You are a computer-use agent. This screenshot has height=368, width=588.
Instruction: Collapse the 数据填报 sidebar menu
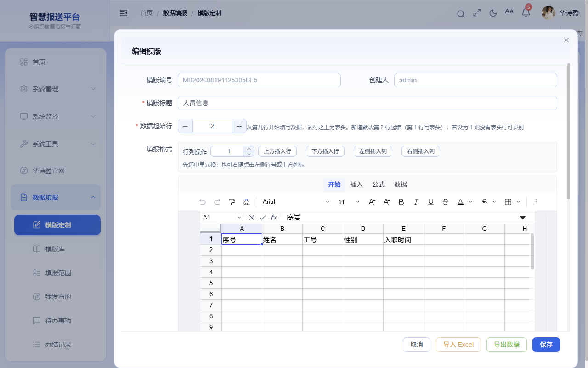click(x=56, y=197)
